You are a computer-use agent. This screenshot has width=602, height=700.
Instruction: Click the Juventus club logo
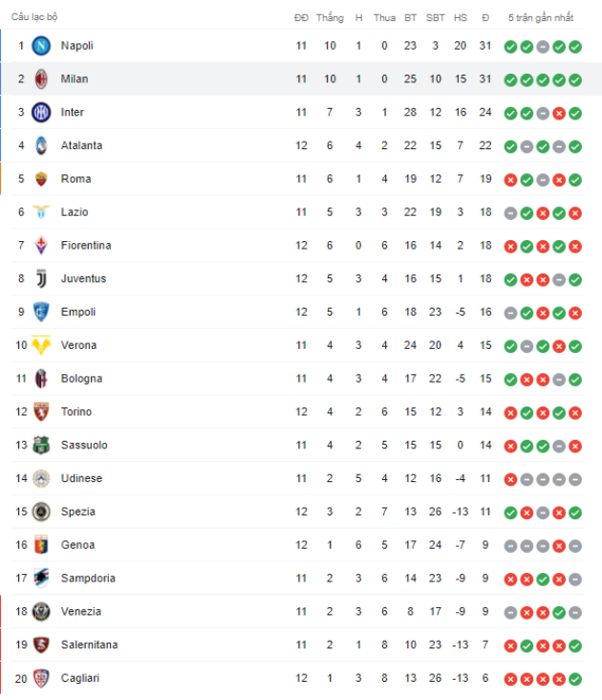(x=41, y=279)
